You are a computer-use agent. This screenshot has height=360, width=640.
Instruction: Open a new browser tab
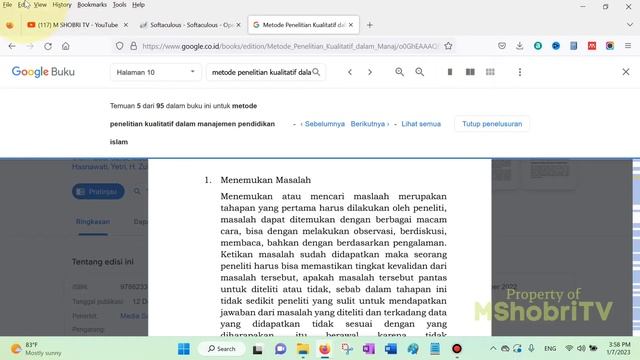(x=369, y=25)
